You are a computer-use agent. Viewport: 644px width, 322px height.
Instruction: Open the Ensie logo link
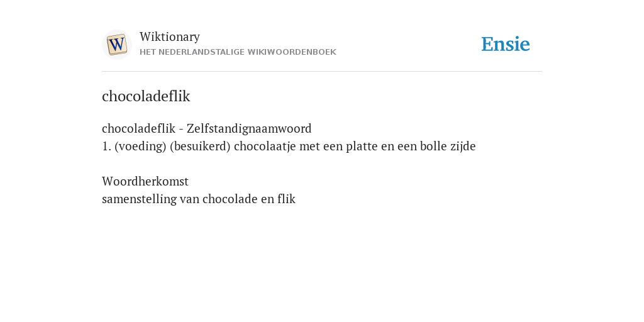[506, 44]
